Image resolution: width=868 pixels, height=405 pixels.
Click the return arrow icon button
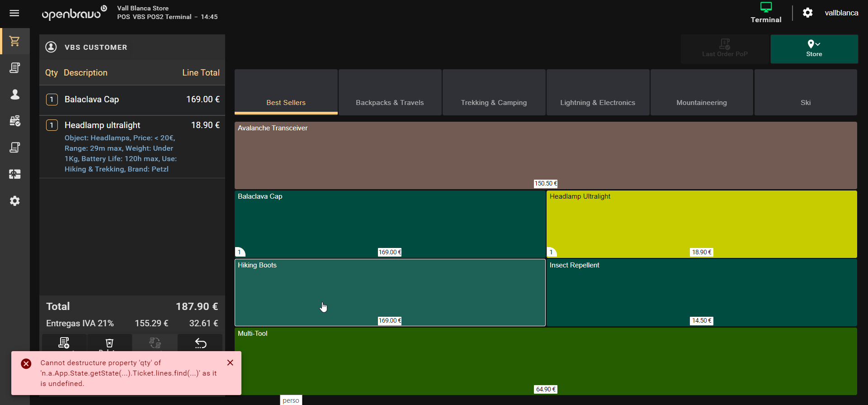200,343
